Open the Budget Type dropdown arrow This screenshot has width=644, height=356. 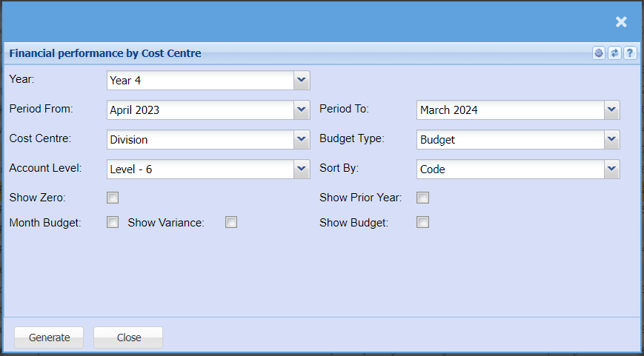click(611, 139)
